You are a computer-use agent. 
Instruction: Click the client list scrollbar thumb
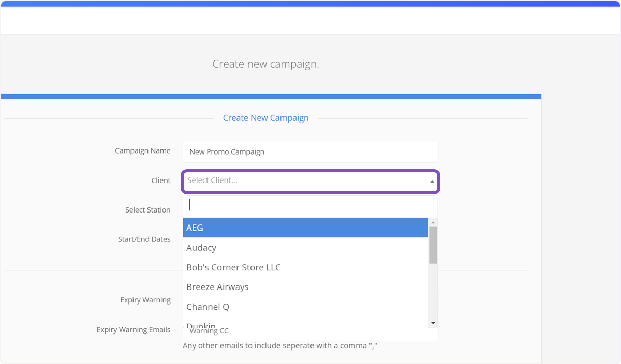(x=433, y=245)
